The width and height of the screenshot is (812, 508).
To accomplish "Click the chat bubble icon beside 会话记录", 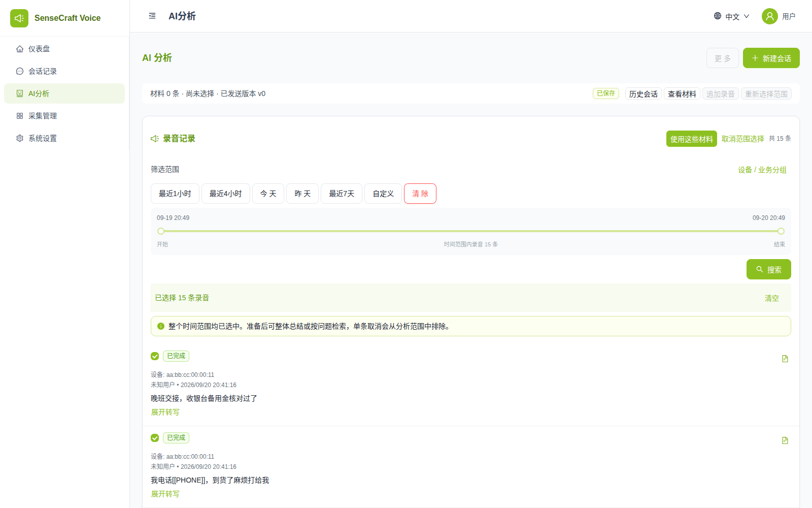I will (x=20, y=71).
